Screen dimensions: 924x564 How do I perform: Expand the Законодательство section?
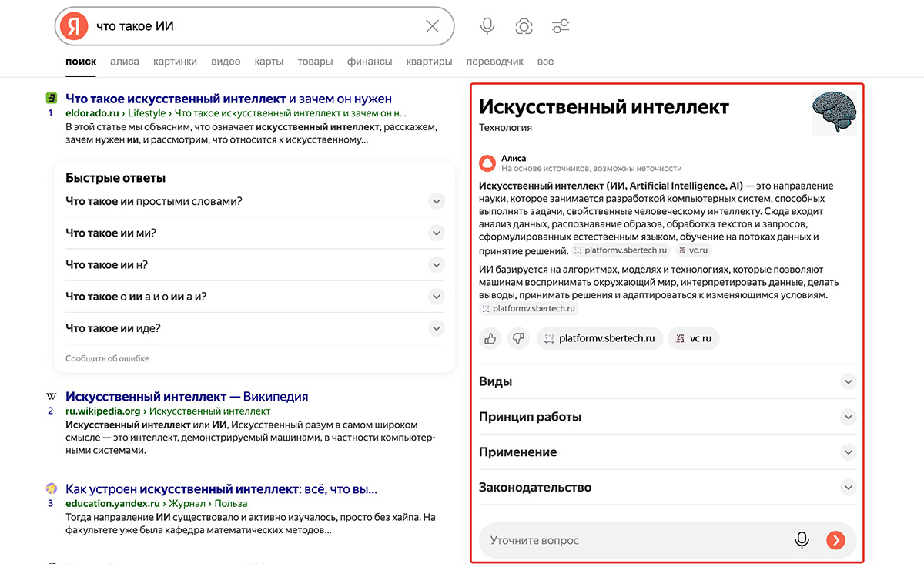click(848, 488)
